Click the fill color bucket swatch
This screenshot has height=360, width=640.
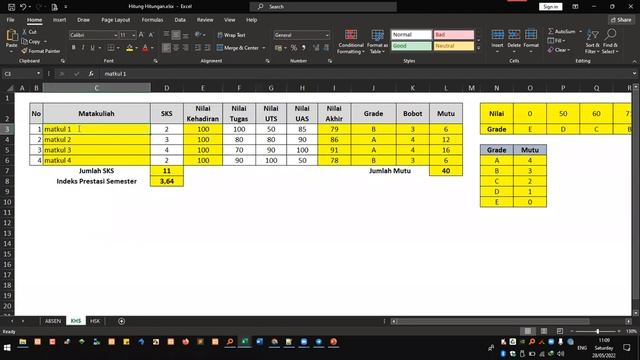(x=129, y=48)
